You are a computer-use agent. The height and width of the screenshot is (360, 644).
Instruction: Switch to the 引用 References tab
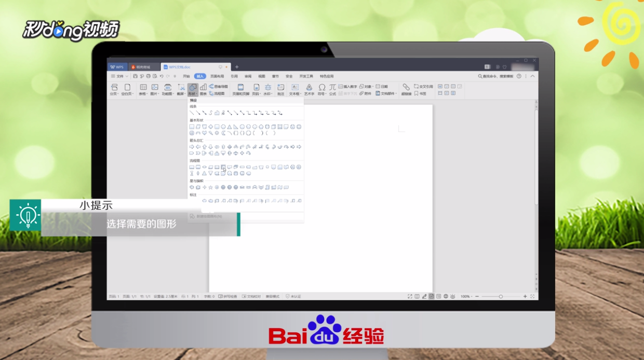234,76
